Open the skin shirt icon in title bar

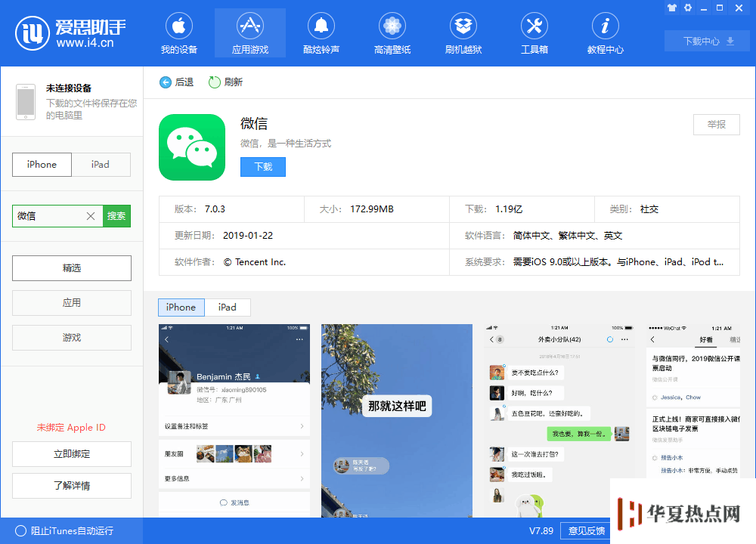672,8
